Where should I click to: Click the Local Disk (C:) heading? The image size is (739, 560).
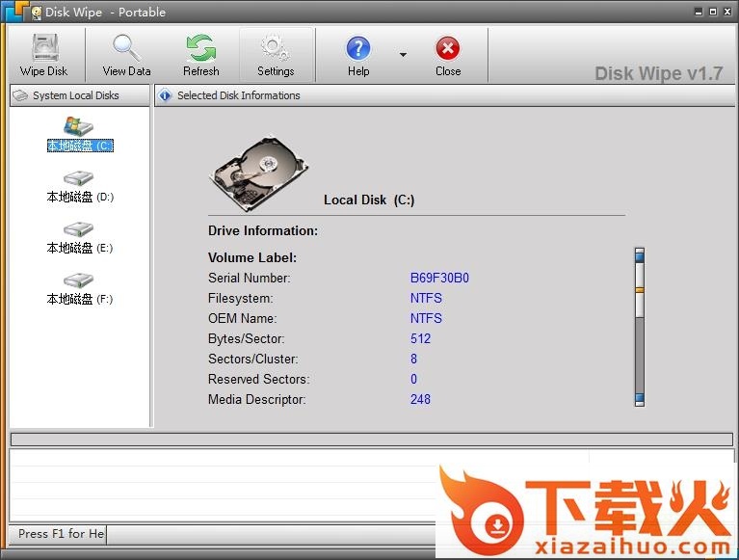[x=369, y=200]
